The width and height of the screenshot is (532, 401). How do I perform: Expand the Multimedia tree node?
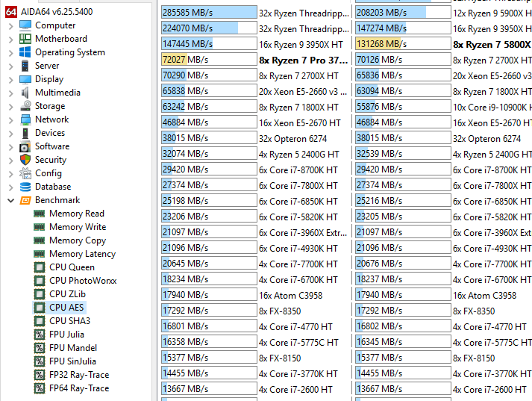(x=11, y=93)
